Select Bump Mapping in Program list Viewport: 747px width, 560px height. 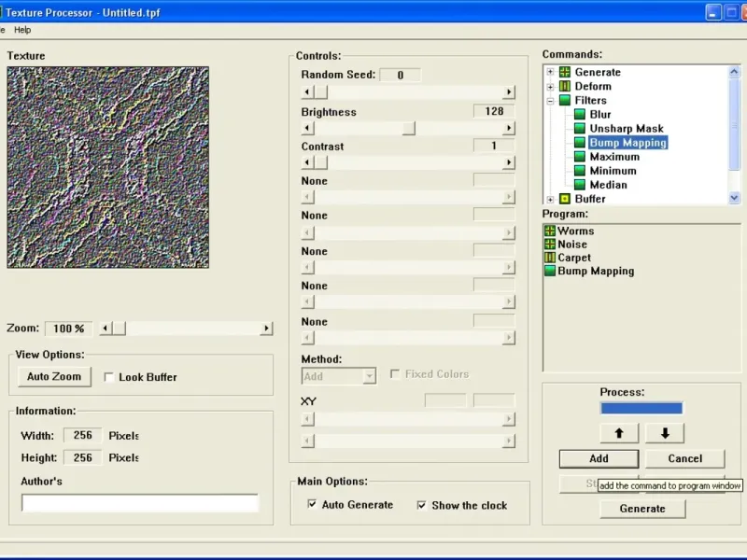(x=595, y=272)
